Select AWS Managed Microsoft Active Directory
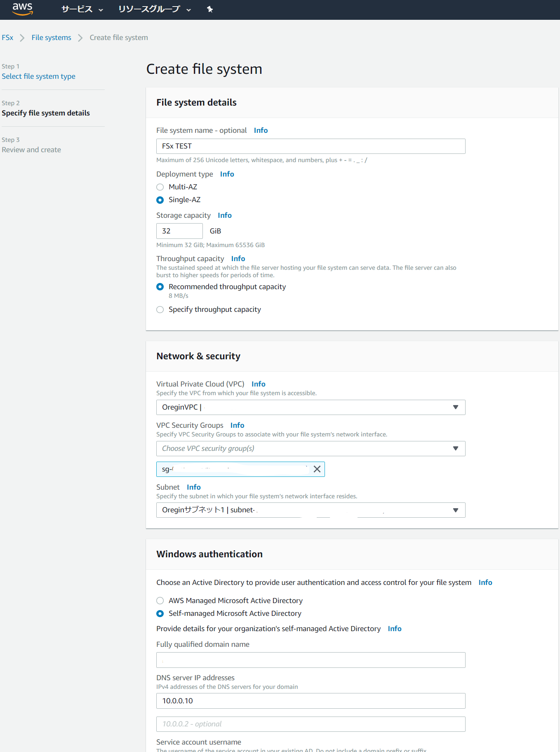Image resolution: width=560 pixels, height=752 pixels. [x=160, y=601]
